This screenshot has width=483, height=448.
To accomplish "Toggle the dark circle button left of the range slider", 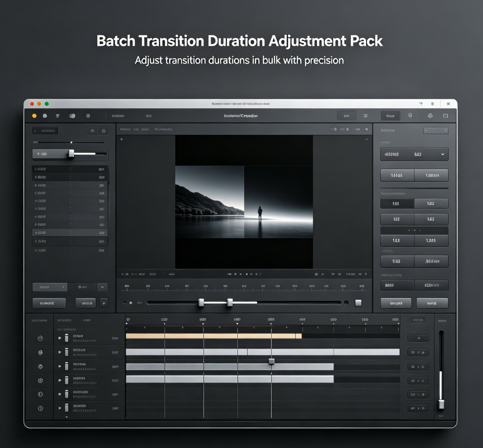I will pyautogui.click(x=124, y=303).
